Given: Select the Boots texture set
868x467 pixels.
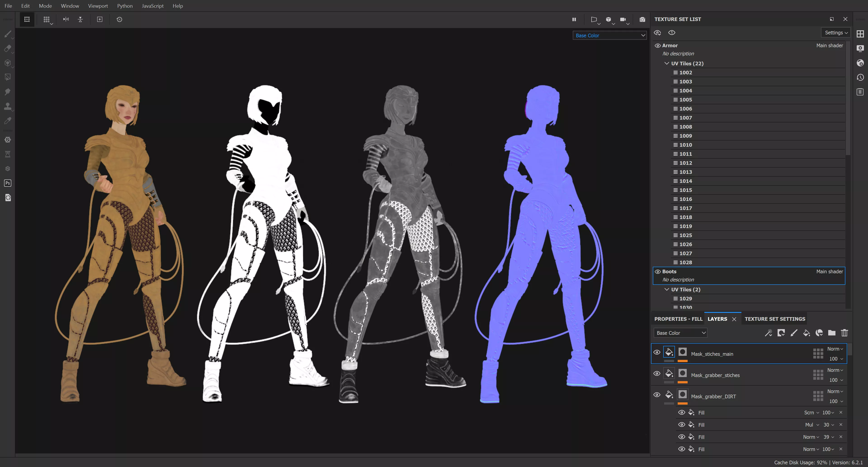Looking at the screenshot, I should 669,271.
